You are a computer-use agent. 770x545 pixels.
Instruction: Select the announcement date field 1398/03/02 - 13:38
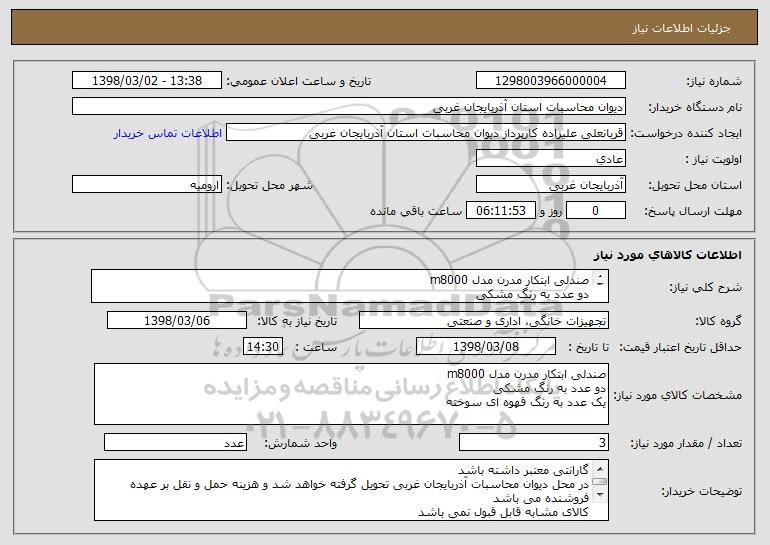coord(147,81)
